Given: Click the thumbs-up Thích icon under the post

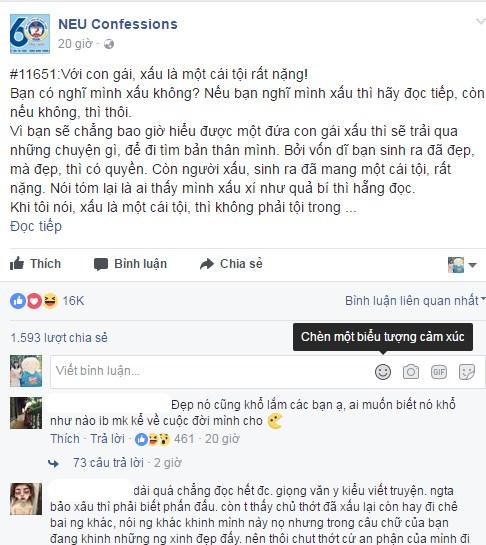Looking at the screenshot, I should (17, 263).
